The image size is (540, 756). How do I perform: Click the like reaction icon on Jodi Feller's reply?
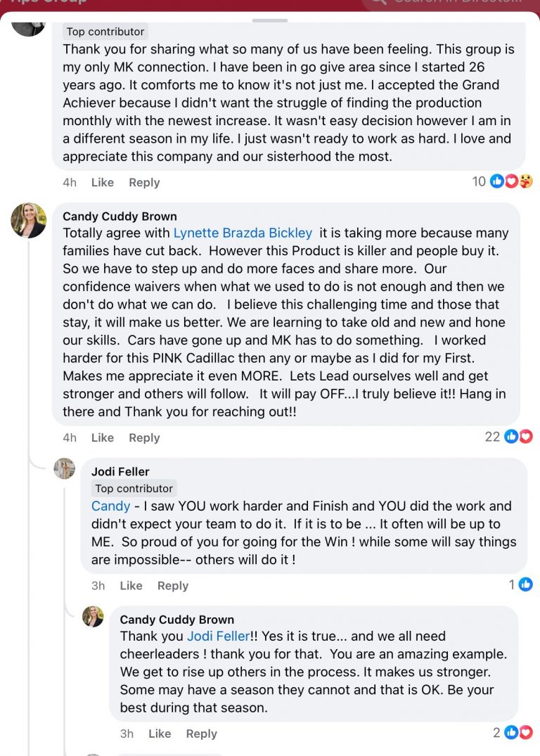[525, 584]
